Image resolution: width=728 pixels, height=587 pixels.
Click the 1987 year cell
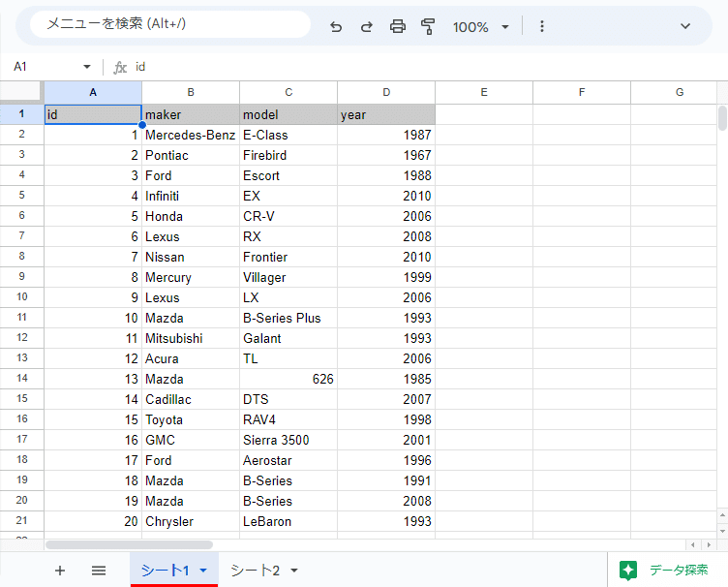click(x=386, y=136)
